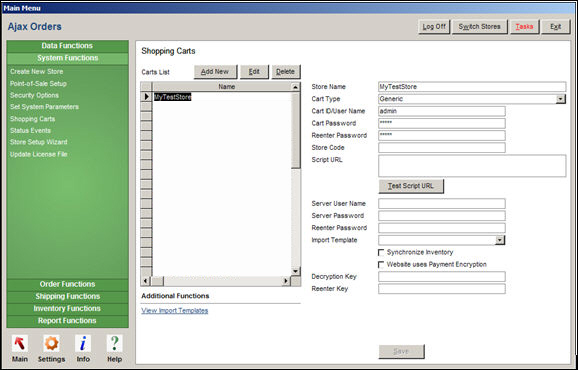Open the Help question mark icon
This screenshot has height=370, width=578.
tap(115, 343)
